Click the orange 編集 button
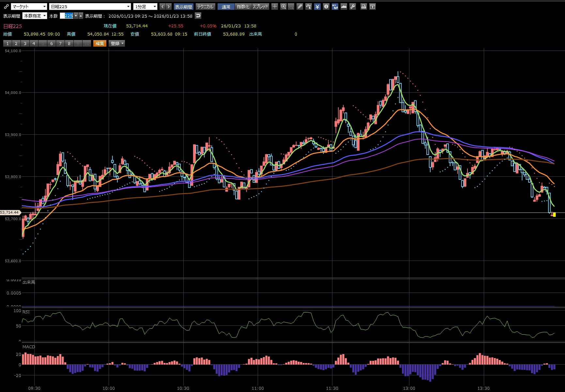Viewport: 565px width, 392px height. point(99,43)
